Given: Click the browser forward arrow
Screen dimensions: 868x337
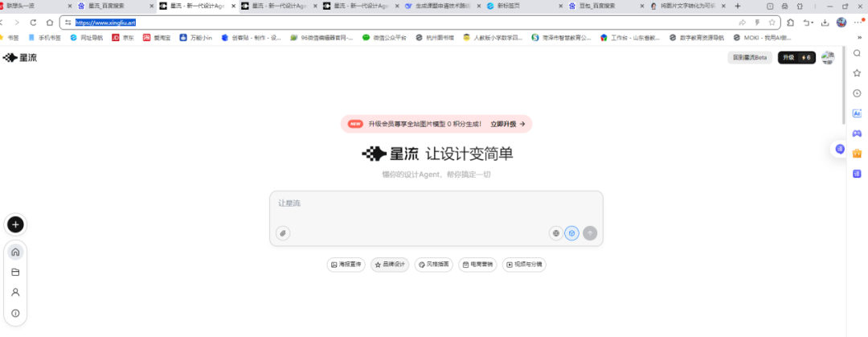Looking at the screenshot, I should (17, 23).
